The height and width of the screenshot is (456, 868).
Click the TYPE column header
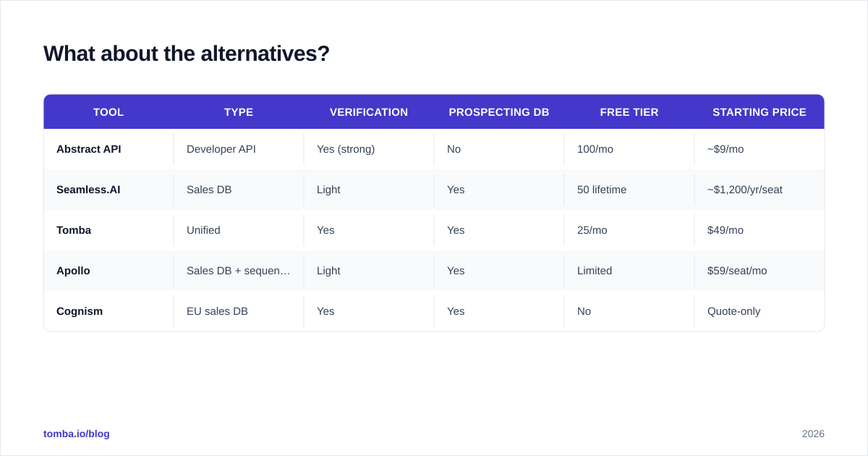pos(239,112)
